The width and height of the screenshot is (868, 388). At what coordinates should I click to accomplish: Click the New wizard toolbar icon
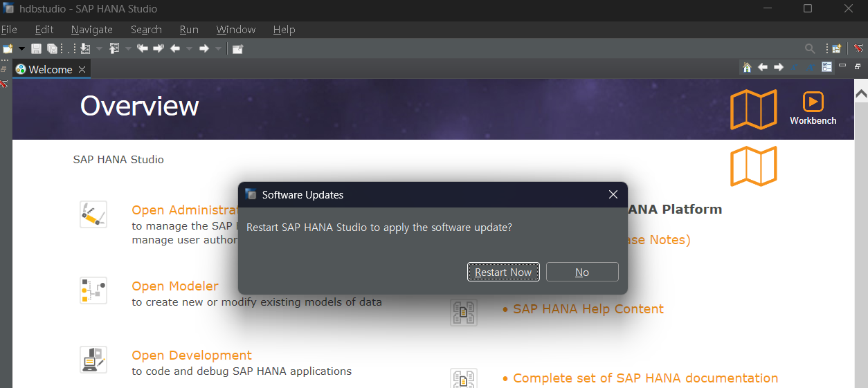point(8,48)
